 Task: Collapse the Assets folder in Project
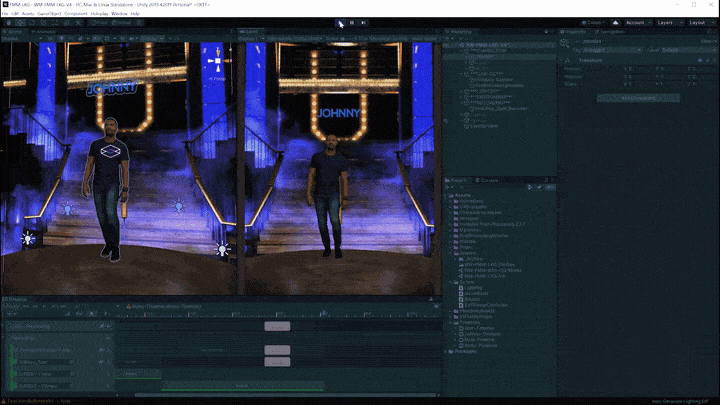(447, 195)
